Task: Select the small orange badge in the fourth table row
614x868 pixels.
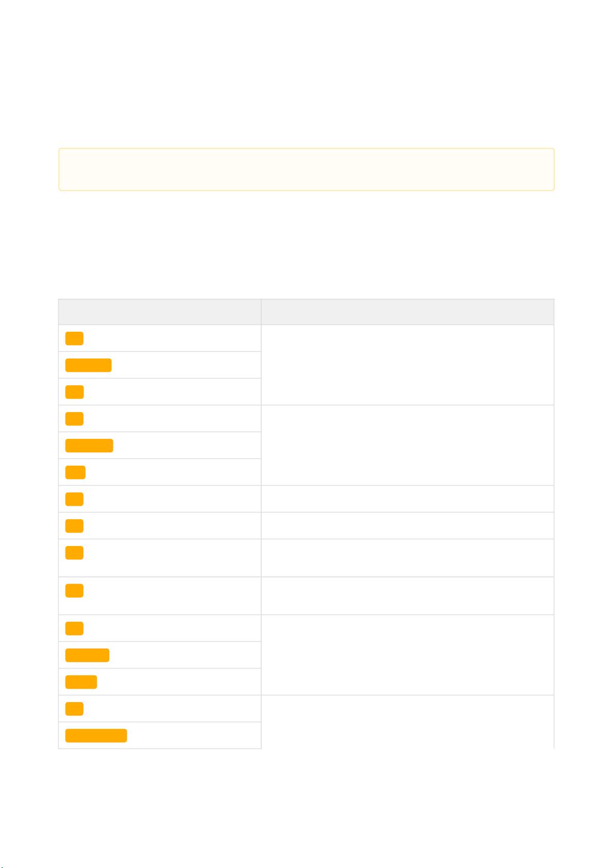Action: [75, 419]
